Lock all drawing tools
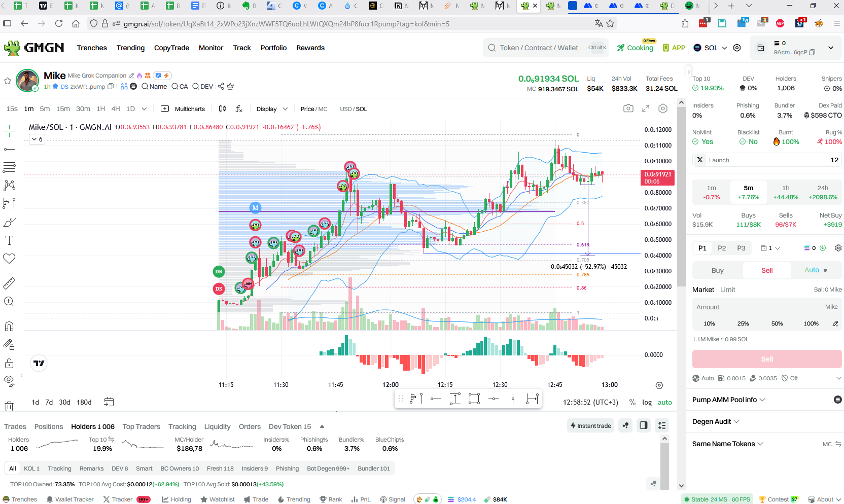844x504 pixels. click(9, 363)
